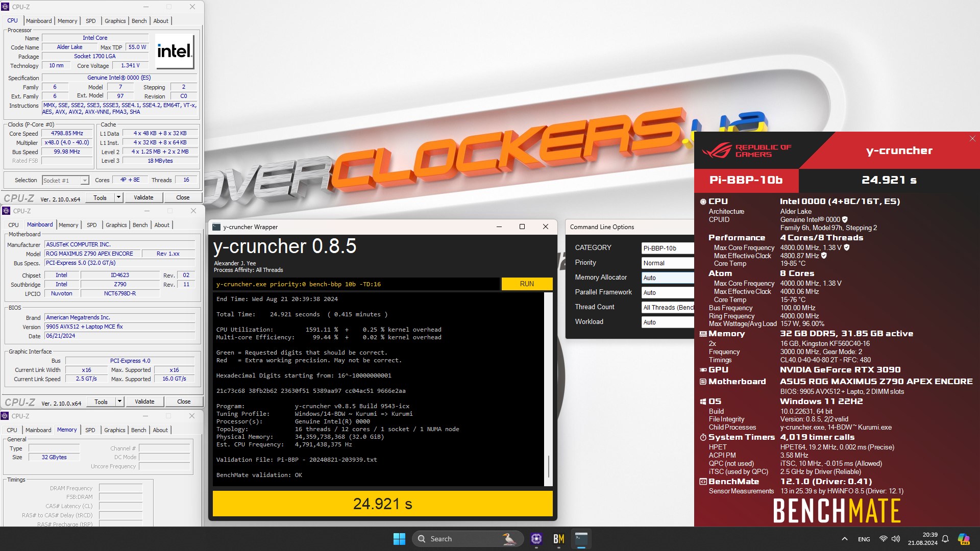Click Core Speed value 4798.85 MHz

tap(67, 133)
